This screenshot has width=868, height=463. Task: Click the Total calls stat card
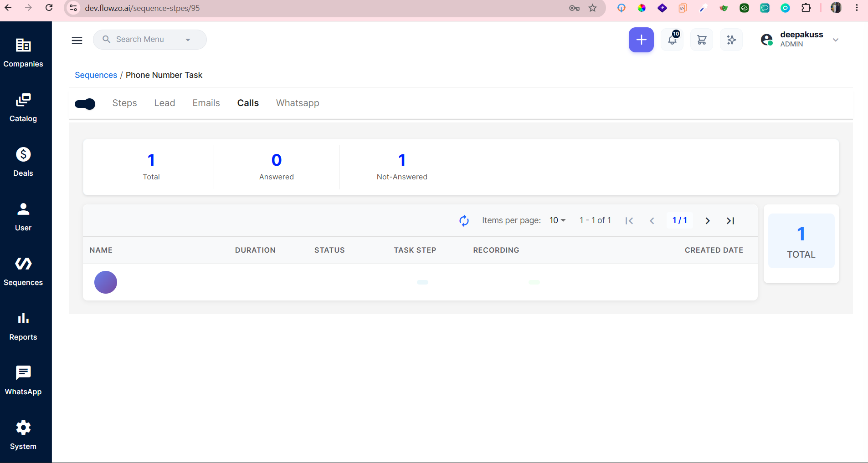[151, 167]
